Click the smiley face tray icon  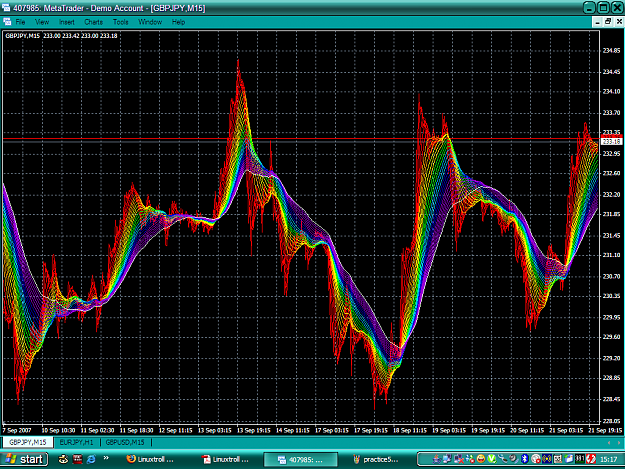(x=481, y=459)
